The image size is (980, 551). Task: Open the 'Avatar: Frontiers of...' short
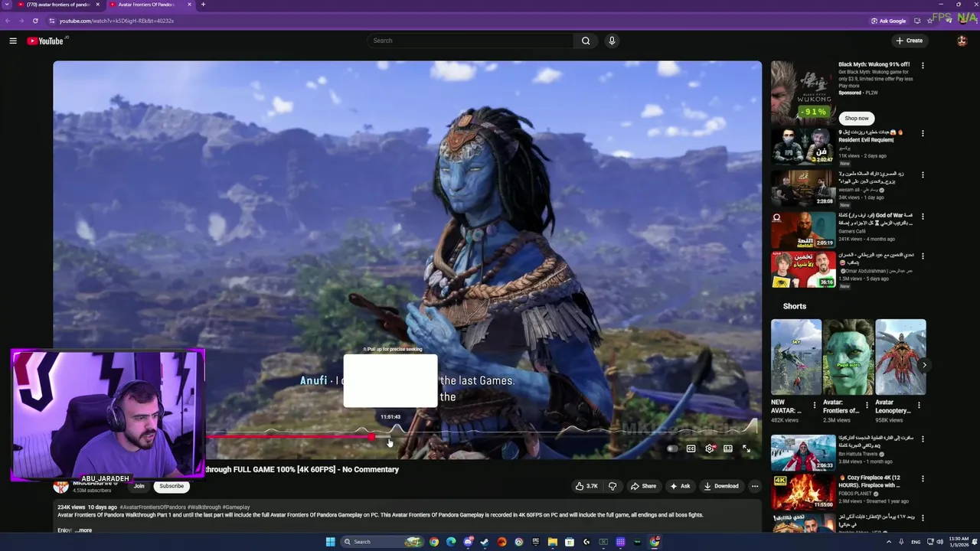pos(848,357)
